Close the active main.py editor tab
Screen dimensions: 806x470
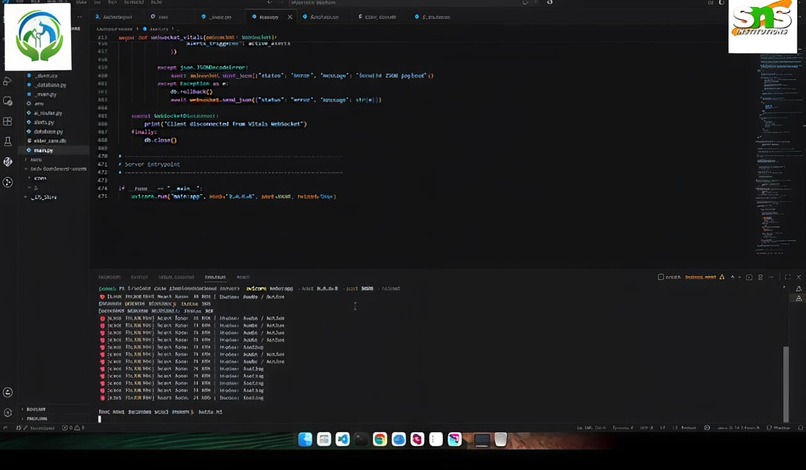point(290,17)
